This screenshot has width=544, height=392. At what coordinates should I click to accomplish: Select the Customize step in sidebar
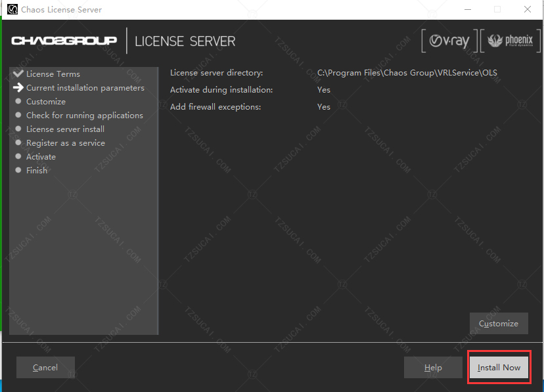[x=46, y=102]
